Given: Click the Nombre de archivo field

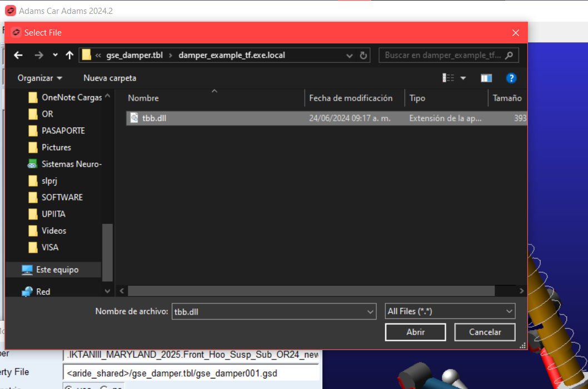Looking at the screenshot, I should click(274, 311).
